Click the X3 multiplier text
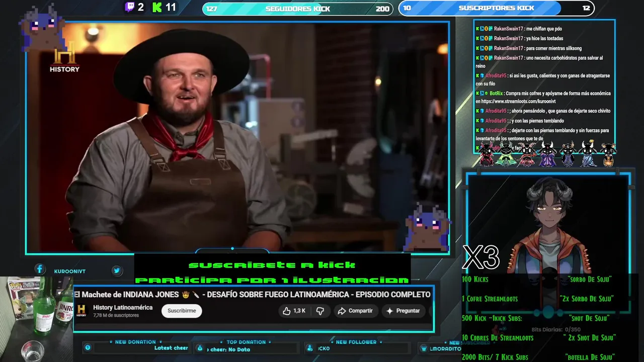This screenshot has width=644, height=362. pyautogui.click(x=481, y=257)
